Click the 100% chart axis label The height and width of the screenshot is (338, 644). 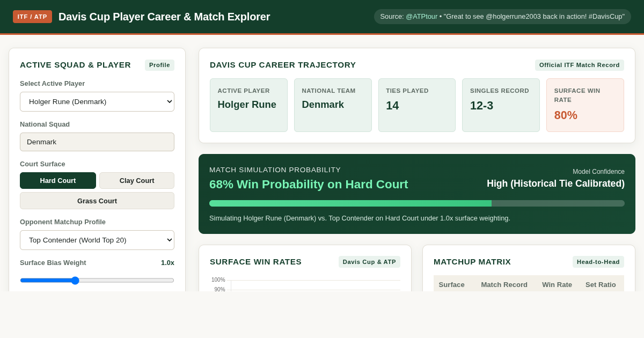coord(218,280)
